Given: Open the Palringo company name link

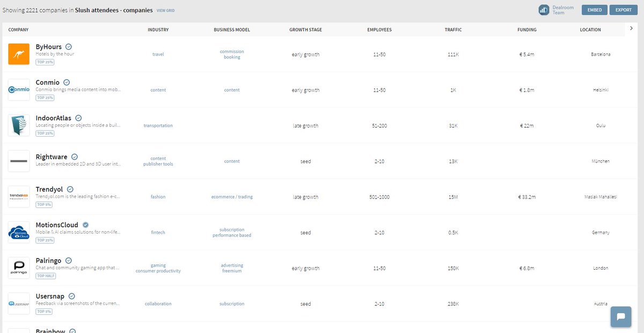Looking at the screenshot, I should pyautogui.click(x=49, y=261).
